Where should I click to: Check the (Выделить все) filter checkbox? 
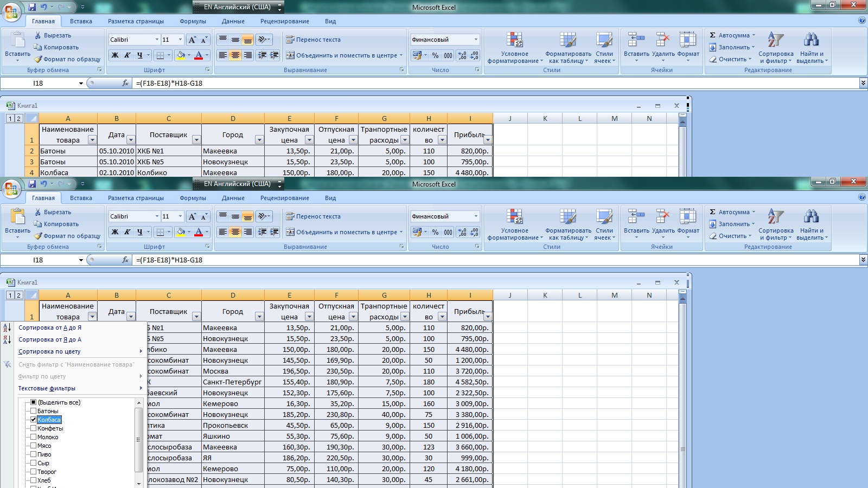(34, 402)
